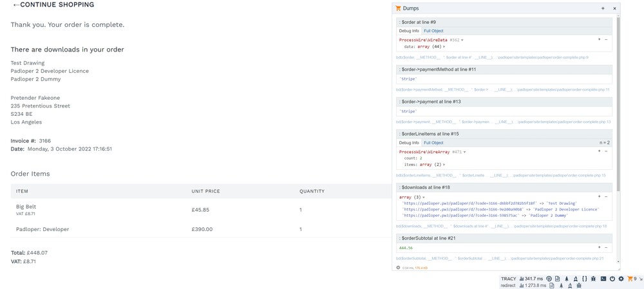Collapse all with minus in $order dump
644x289 pixels.
[606, 39]
